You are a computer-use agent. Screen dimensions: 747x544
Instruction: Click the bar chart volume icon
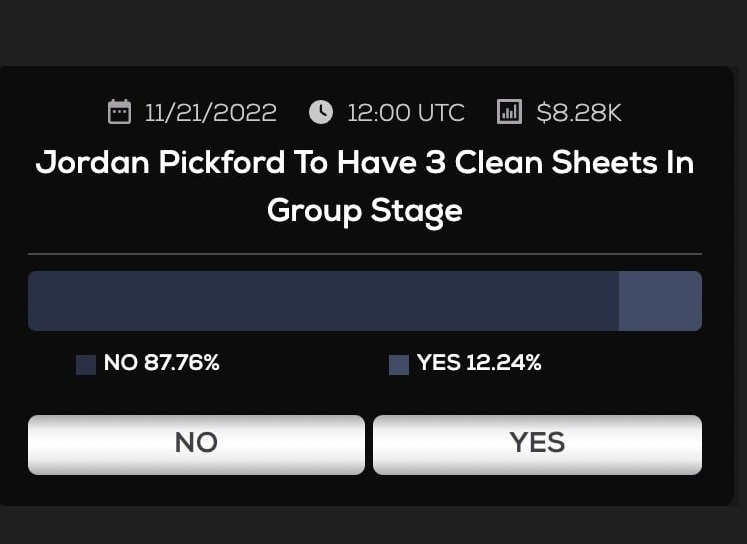click(509, 112)
